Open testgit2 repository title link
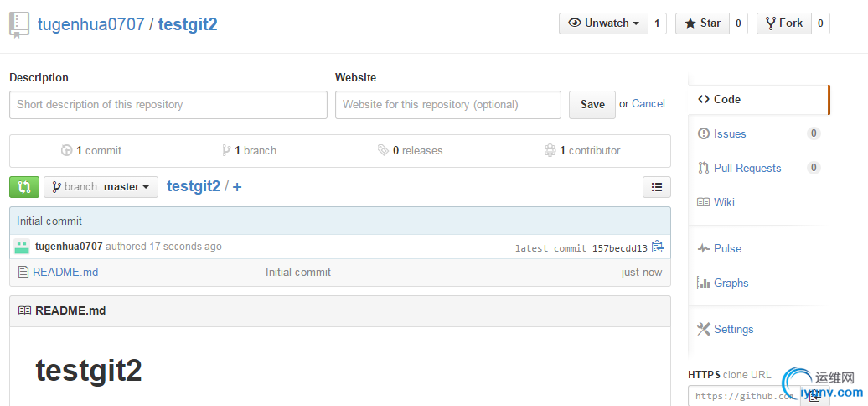Screen dimensions: 868x406 click(188, 24)
